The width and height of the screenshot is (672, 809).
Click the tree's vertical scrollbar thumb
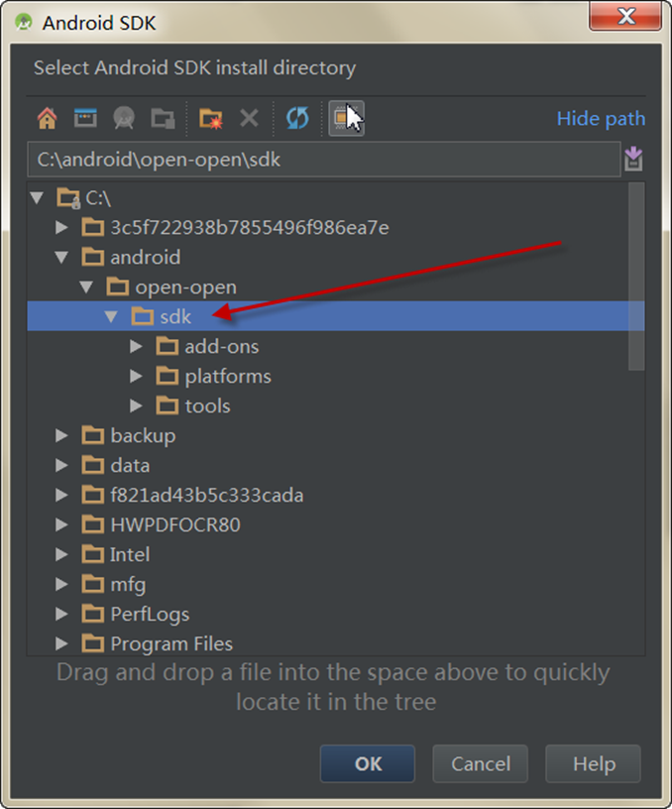tap(636, 276)
